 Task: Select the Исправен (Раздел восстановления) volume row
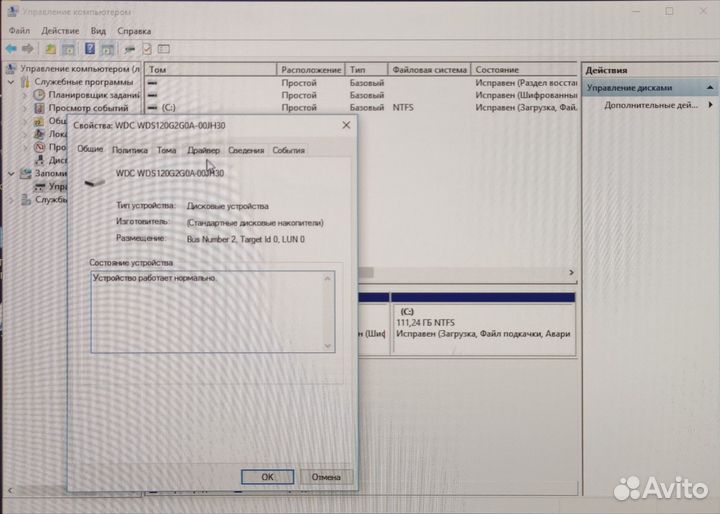[361, 83]
